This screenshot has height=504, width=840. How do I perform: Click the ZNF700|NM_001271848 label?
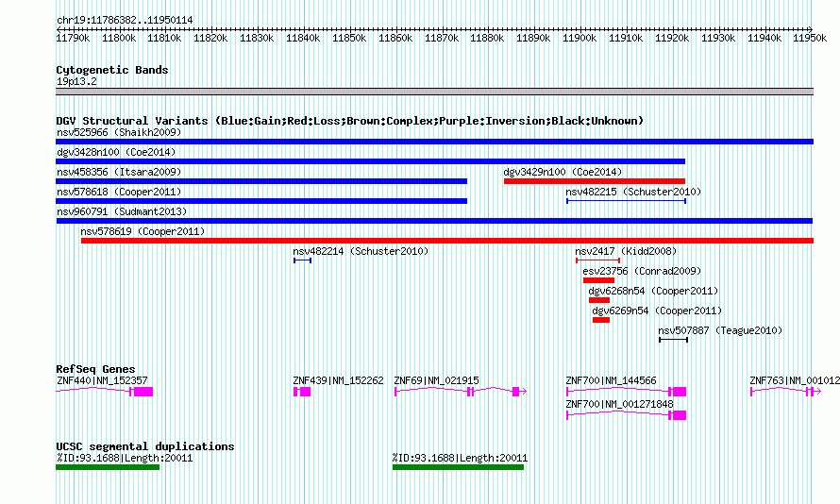[620, 404]
